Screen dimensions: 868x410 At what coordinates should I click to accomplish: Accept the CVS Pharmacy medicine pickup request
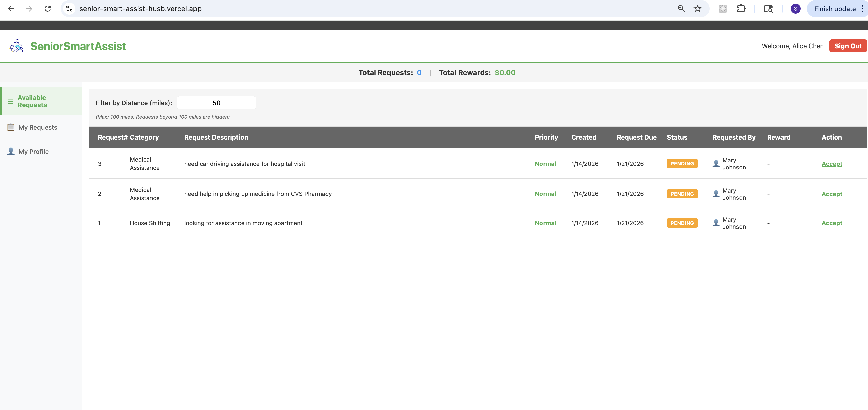pos(832,194)
